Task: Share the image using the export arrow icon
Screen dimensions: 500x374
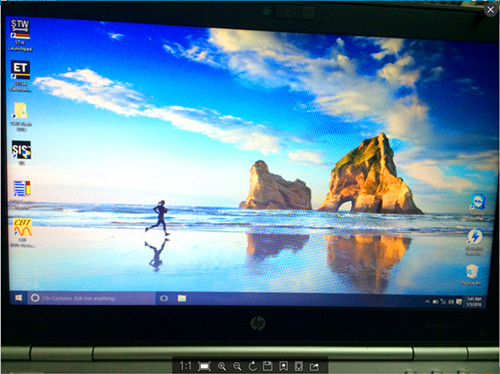Action: [314, 366]
